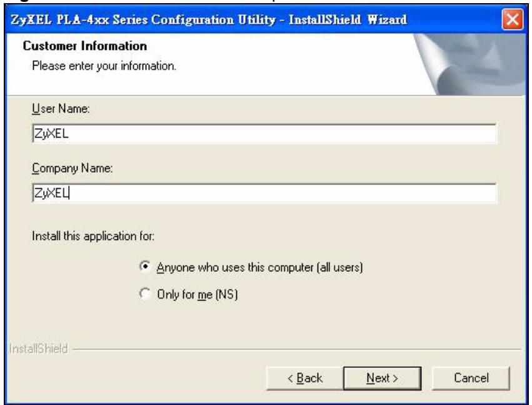Close the InstallShield Wizard window

(x=513, y=19)
